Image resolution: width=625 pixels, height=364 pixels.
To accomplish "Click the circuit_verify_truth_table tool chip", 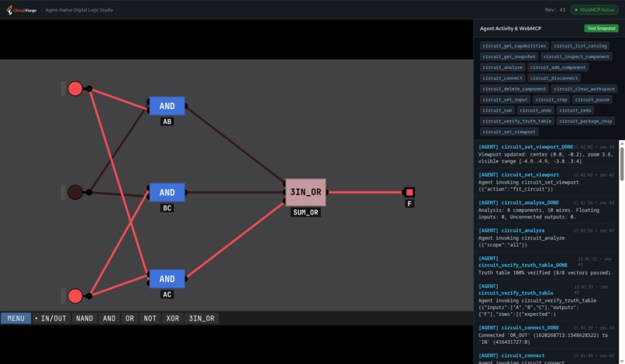I will (516, 121).
